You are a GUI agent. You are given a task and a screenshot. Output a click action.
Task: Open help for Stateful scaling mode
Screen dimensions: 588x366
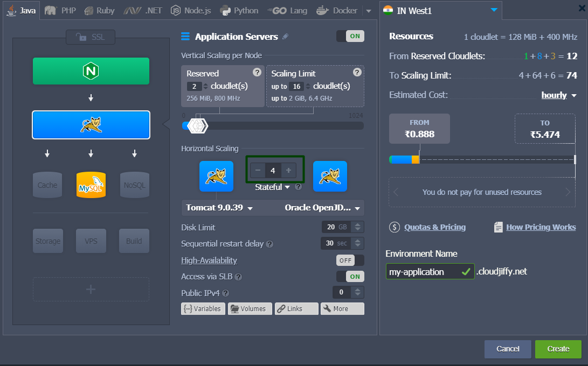click(298, 187)
